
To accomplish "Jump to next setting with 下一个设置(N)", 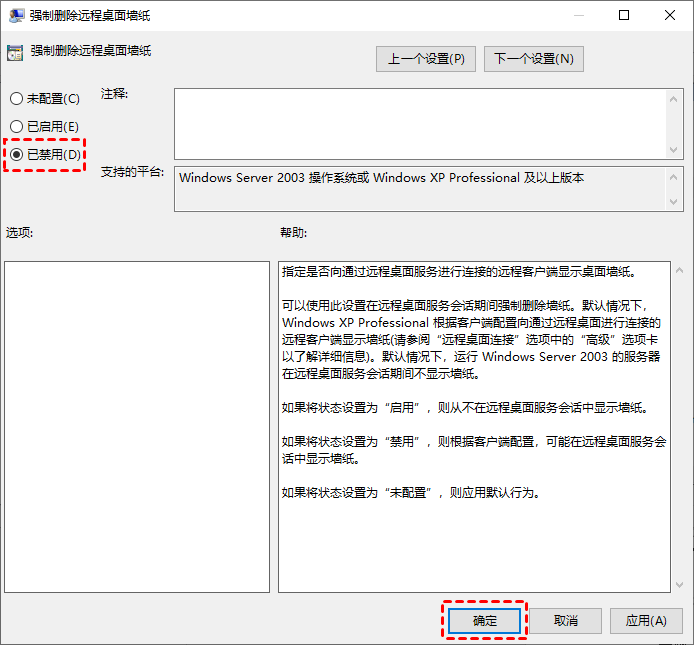I will pyautogui.click(x=534, y=59).
